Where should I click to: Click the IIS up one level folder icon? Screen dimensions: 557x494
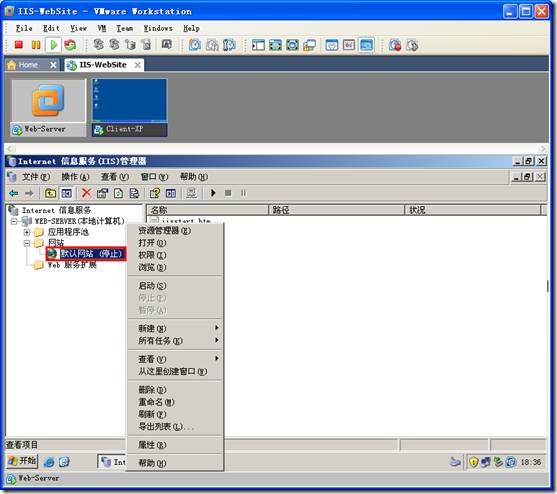tap(50, 193)
